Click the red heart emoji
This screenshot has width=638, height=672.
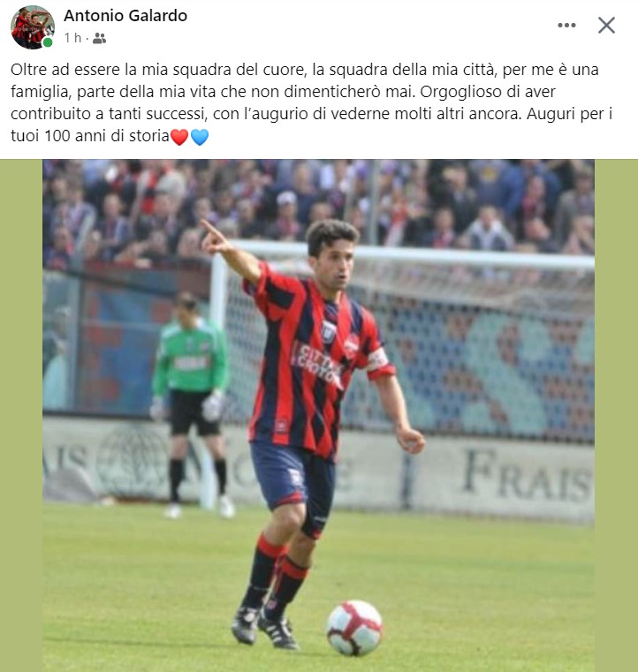coord(179,137)
